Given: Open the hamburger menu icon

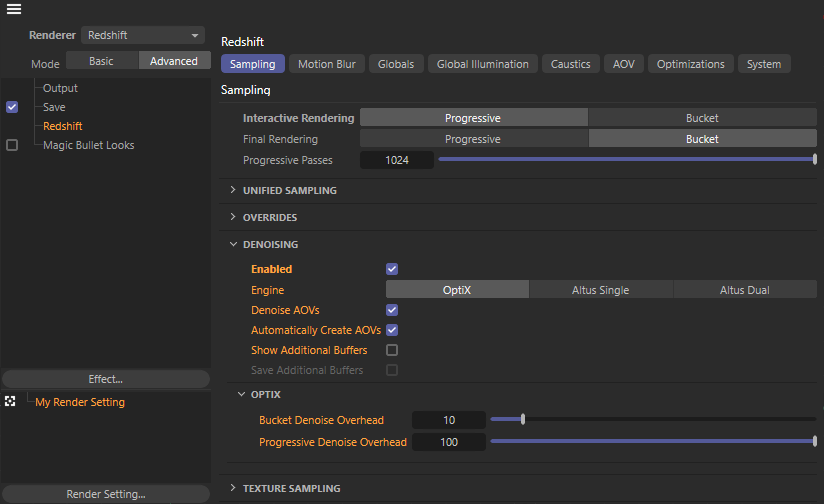Looking at the screenshot, I should click(14, 10).
